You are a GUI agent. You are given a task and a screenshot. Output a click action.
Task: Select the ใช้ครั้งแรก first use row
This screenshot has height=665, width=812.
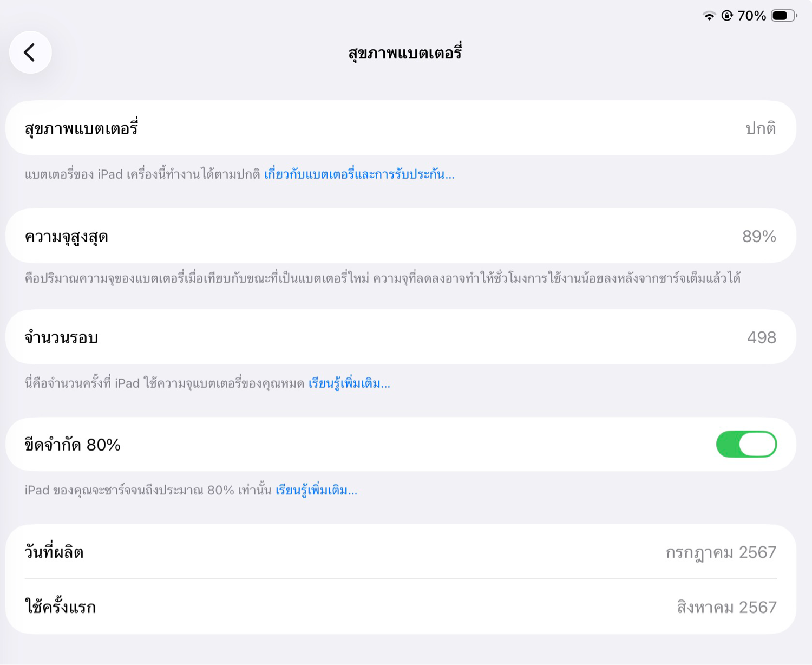(401, 607)
